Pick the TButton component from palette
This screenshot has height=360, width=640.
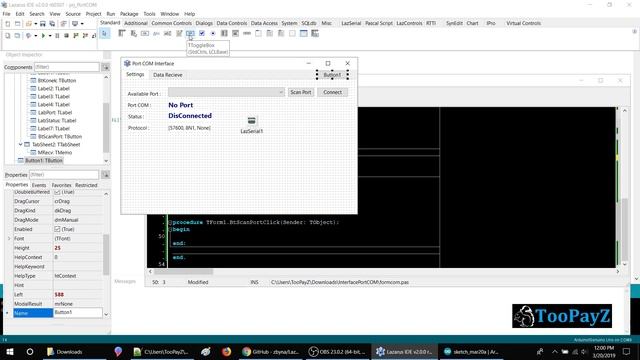click(145, 33)
